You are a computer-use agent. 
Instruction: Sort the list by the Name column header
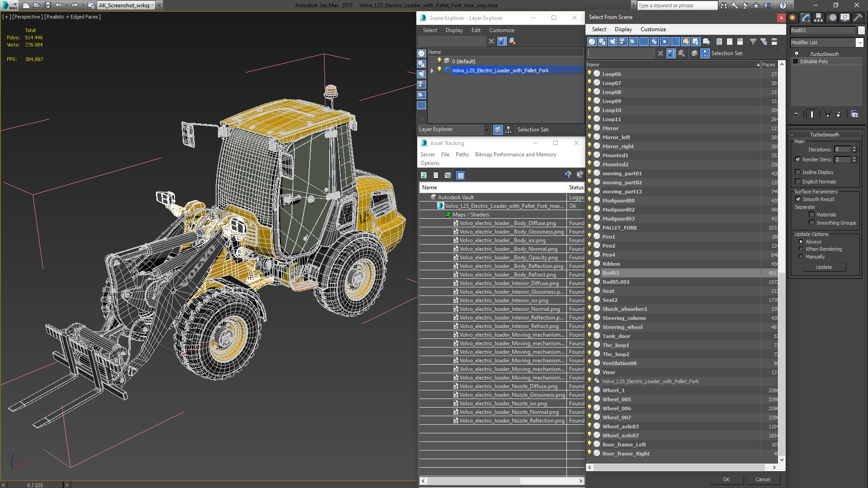[x=673, y=65]
